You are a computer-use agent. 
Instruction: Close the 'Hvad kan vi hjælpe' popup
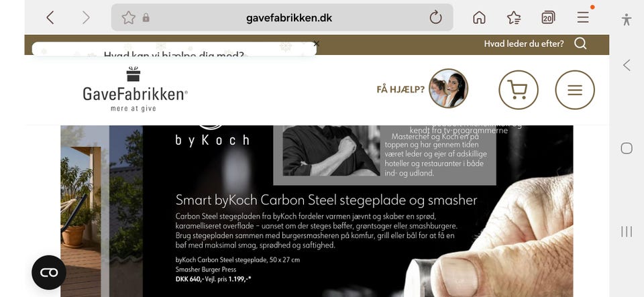[x=316, y=44]
